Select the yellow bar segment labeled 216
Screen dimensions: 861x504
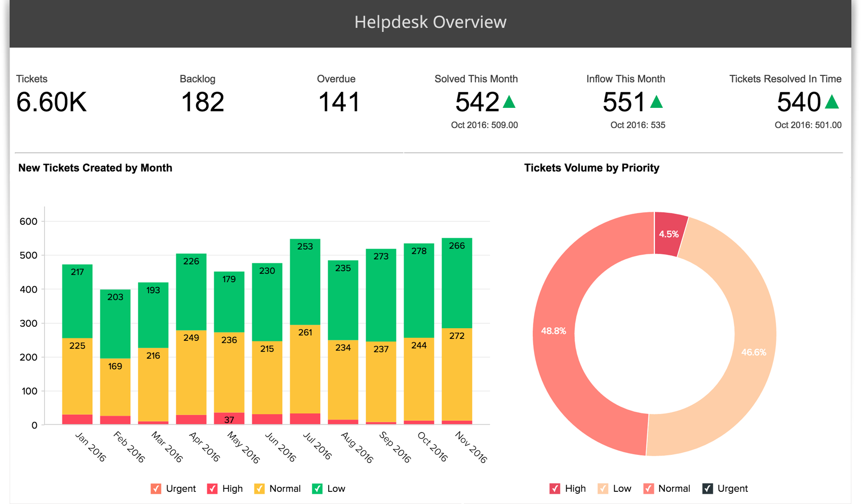(x=153, y=384)
